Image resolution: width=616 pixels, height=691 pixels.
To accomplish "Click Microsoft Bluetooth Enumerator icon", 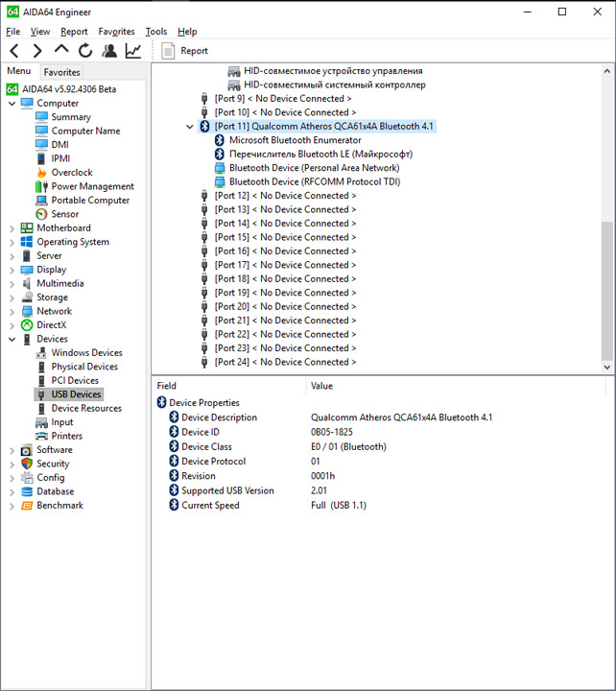I will point(220,140).
